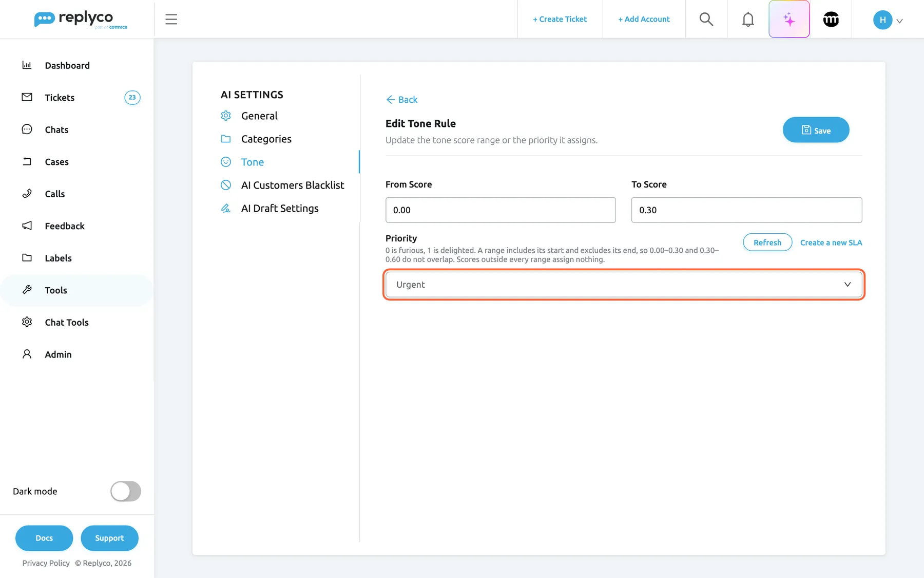Open search with the magnifier icon
The width and height of the screenshot is (924, 578).
706,20
